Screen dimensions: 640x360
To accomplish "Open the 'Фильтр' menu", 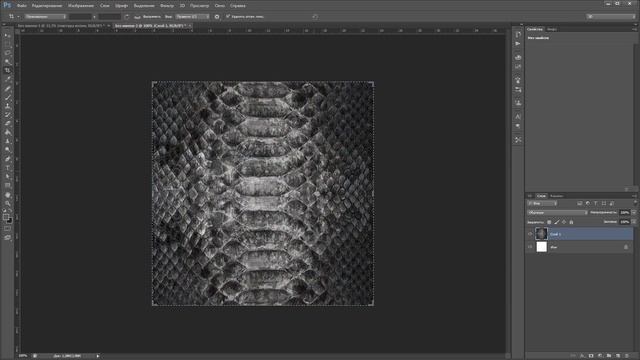I will 167,6.
